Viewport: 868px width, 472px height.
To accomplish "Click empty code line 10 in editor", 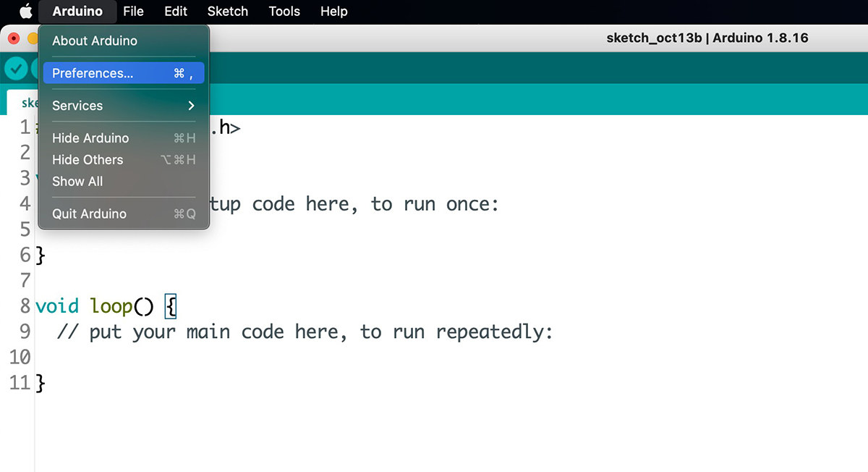I will (x=451, y=358).
